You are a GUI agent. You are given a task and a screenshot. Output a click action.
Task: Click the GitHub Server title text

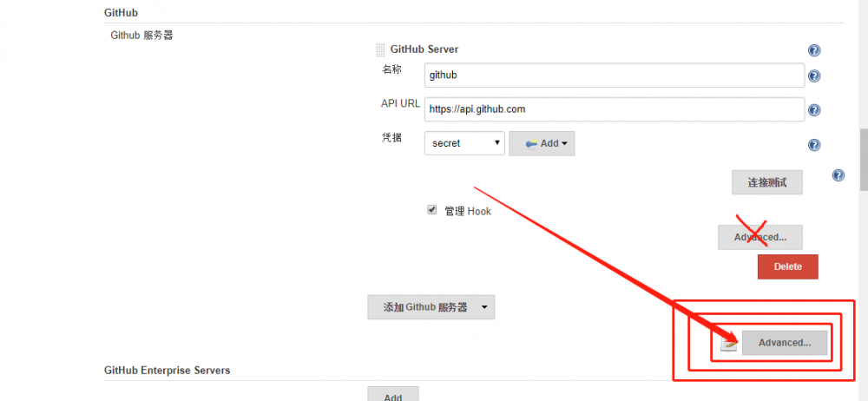pyautogui.click(x=424, y=49)
